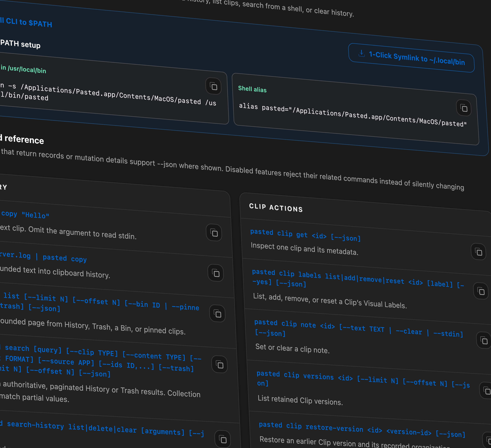The width and height of the screenshot is (491, 448).
Task: Click the PATH setup heading
Action: 20,44
